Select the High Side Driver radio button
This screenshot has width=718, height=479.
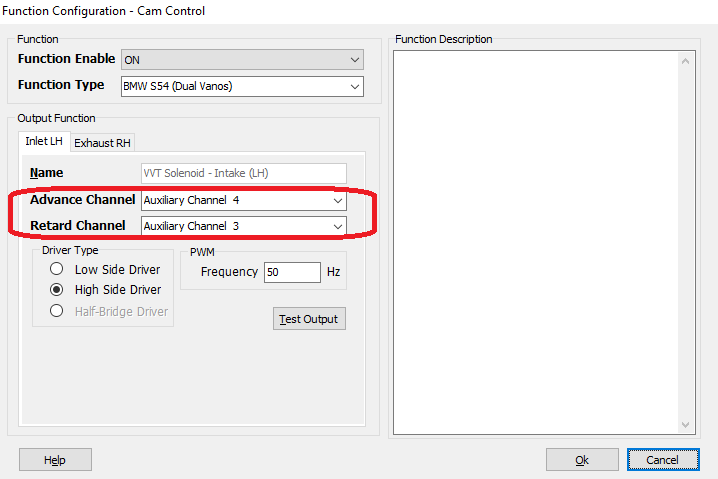56,290
